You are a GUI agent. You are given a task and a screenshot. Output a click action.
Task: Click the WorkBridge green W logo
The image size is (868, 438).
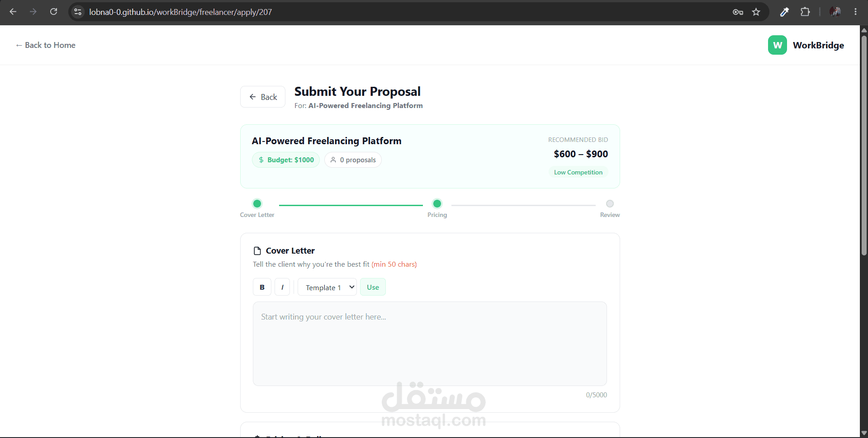777,45
